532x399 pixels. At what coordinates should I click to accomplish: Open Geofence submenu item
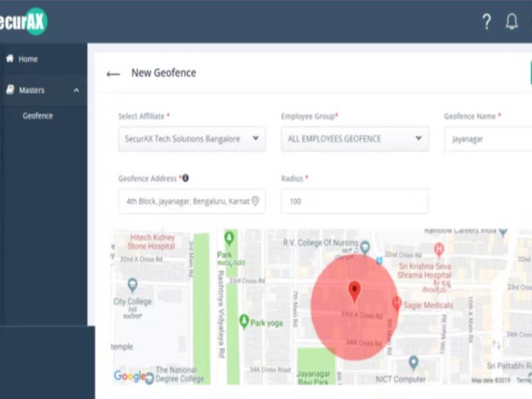coord(38,116)
